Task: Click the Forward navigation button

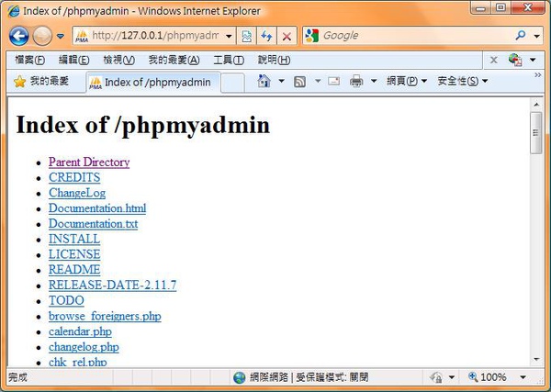Action: (x=42, y=36)
